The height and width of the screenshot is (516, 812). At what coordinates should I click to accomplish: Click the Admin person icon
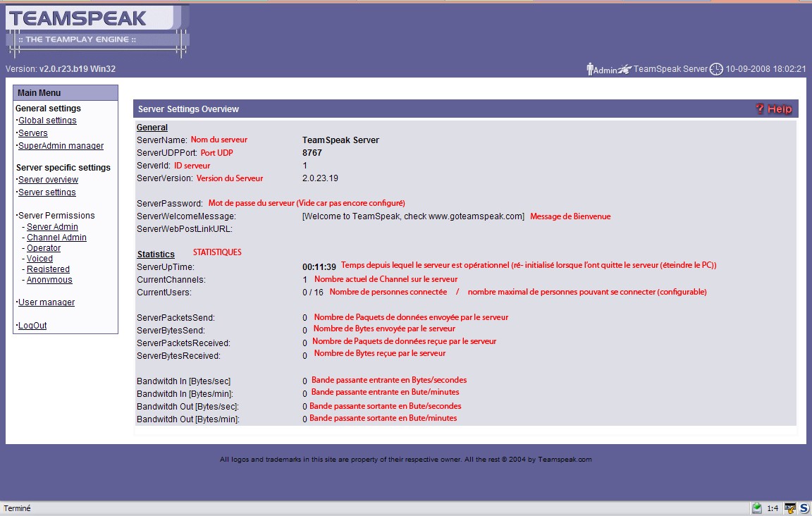[590, 69]
